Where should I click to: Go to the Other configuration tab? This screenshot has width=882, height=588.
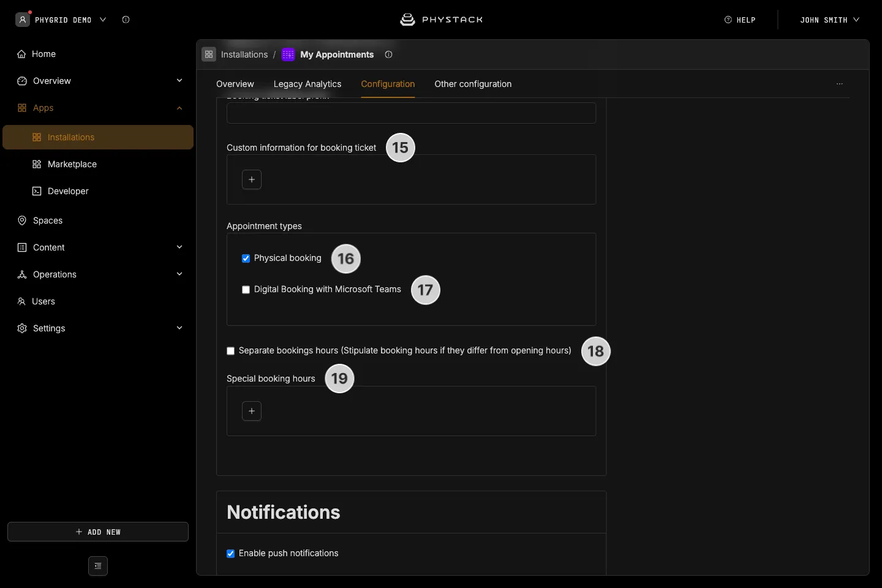(473, 84)
